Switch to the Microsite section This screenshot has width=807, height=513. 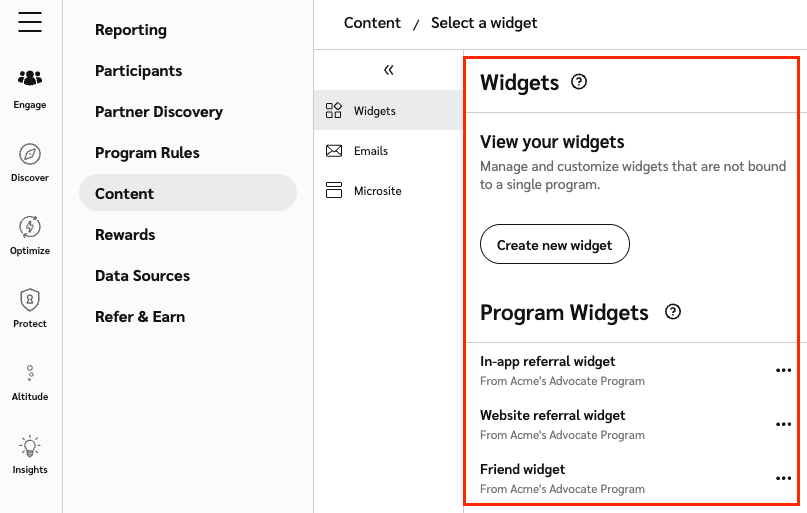click(x=377, y=191)
